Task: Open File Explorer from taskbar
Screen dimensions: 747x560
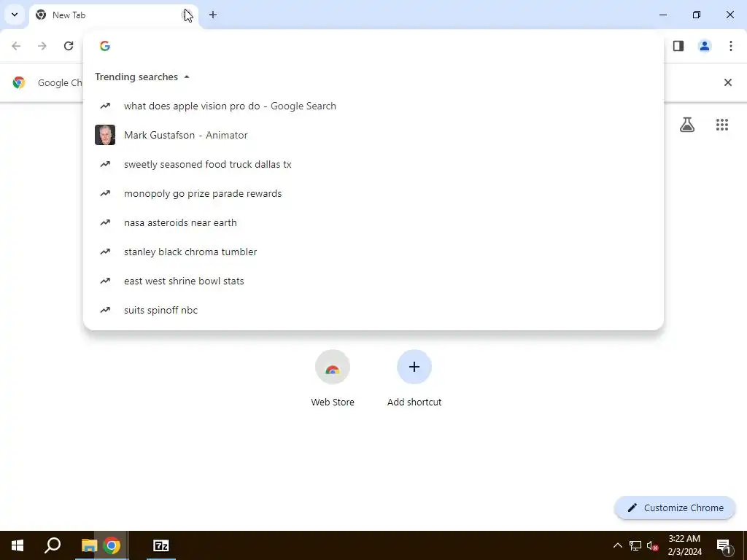Action: point(89,545)
